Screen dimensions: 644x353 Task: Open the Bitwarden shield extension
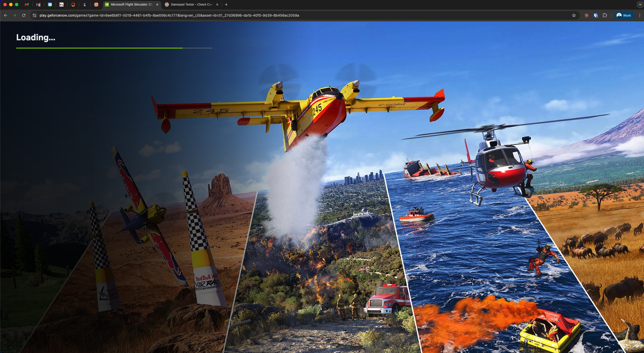[596, 15]
